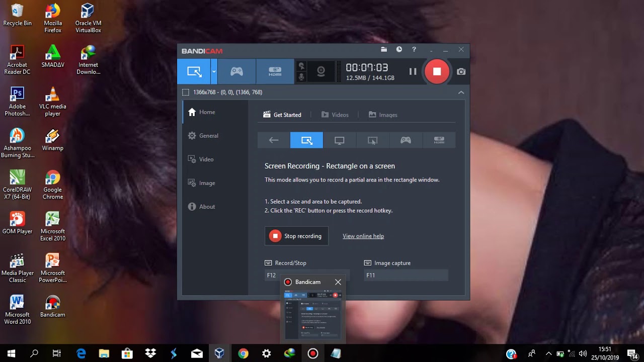Switch to the Images tab

(383, 115)
